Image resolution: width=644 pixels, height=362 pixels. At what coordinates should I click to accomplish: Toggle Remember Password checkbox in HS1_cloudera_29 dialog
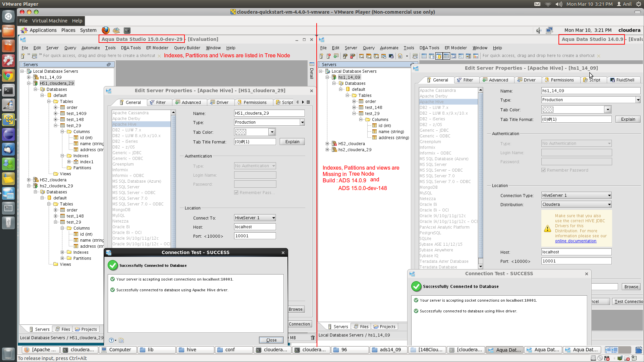coord(236,193)
